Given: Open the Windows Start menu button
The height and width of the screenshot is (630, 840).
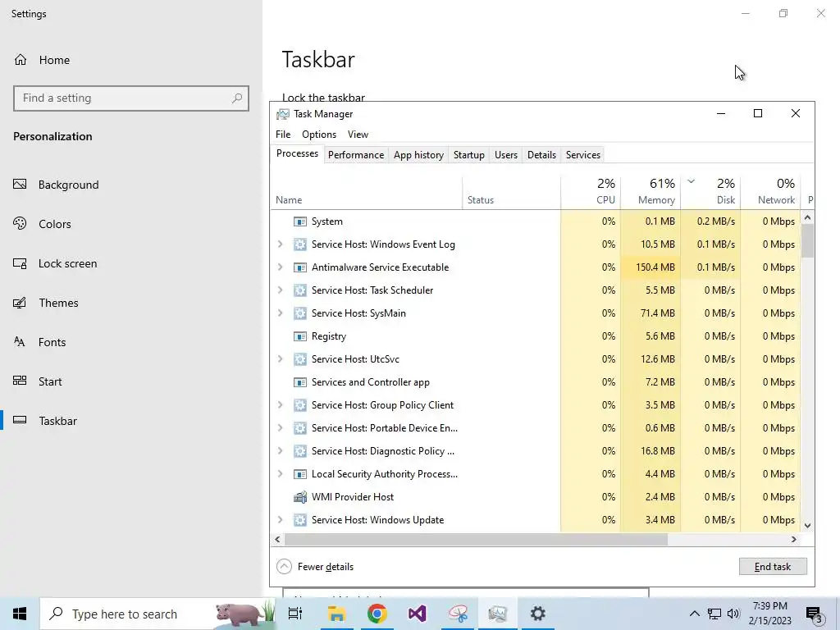Looking at the screenshot, I should tap(20, 614).
